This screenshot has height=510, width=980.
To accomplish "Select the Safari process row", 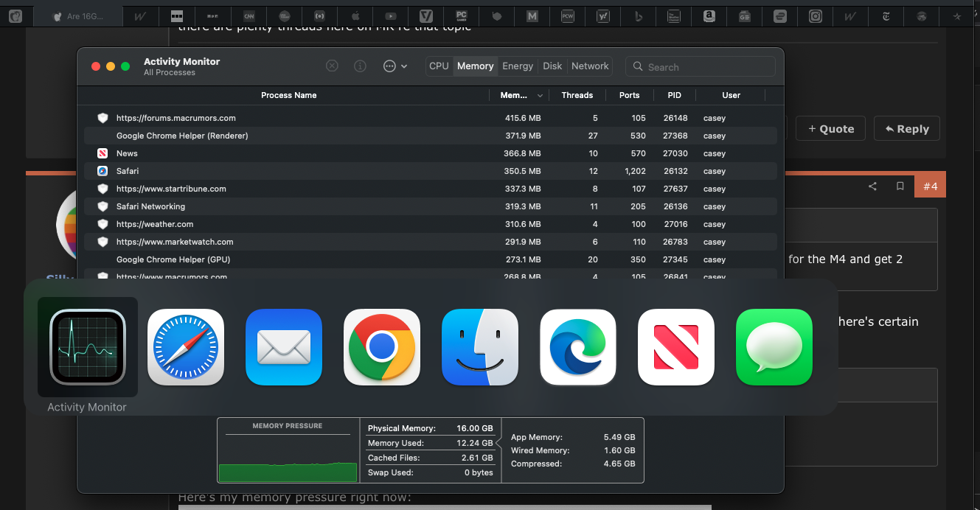I will click(431, 171).
